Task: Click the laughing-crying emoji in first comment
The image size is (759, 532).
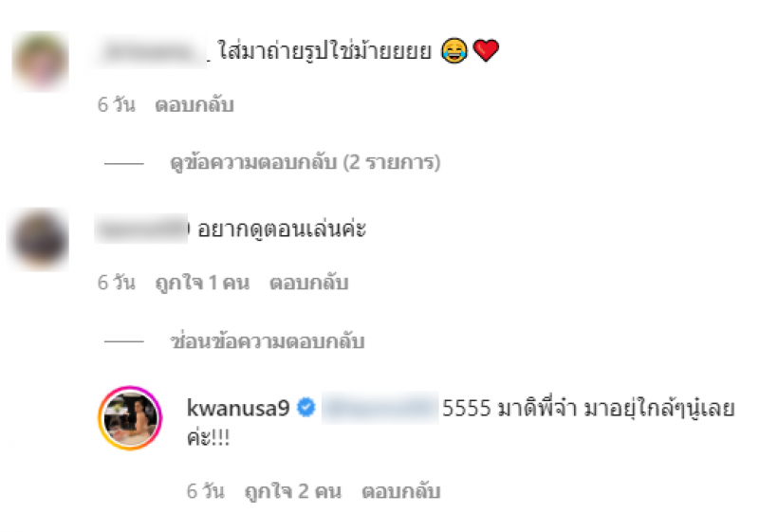Action: click(454, 50)
